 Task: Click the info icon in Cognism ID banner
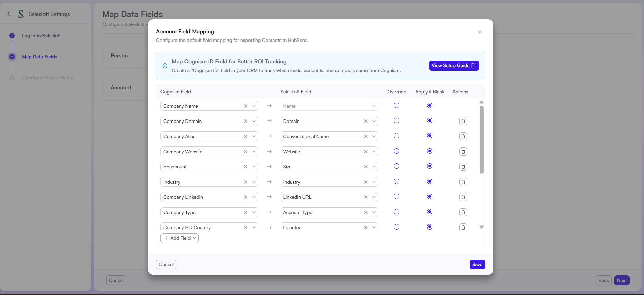[x=165, y=66]
